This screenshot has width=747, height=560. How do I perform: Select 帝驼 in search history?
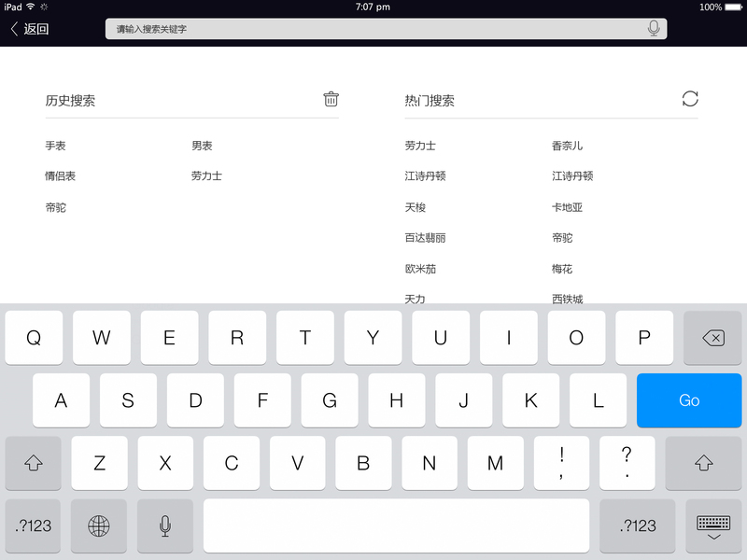tap(56, 207)
